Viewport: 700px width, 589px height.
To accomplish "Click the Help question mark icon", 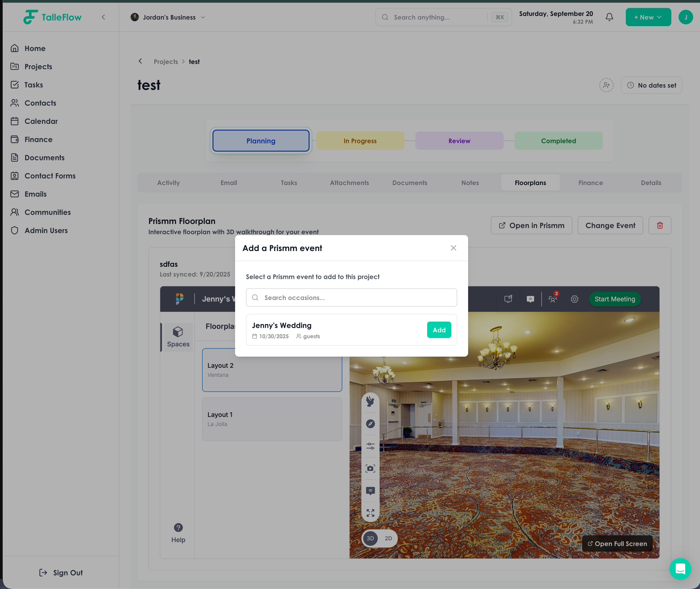I will point(178,528).
